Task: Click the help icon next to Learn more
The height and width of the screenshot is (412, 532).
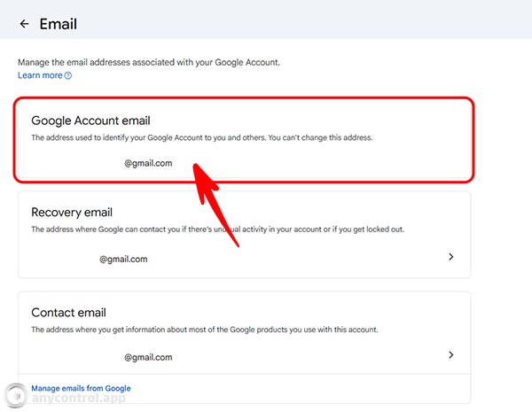Action: click(68, 75)
